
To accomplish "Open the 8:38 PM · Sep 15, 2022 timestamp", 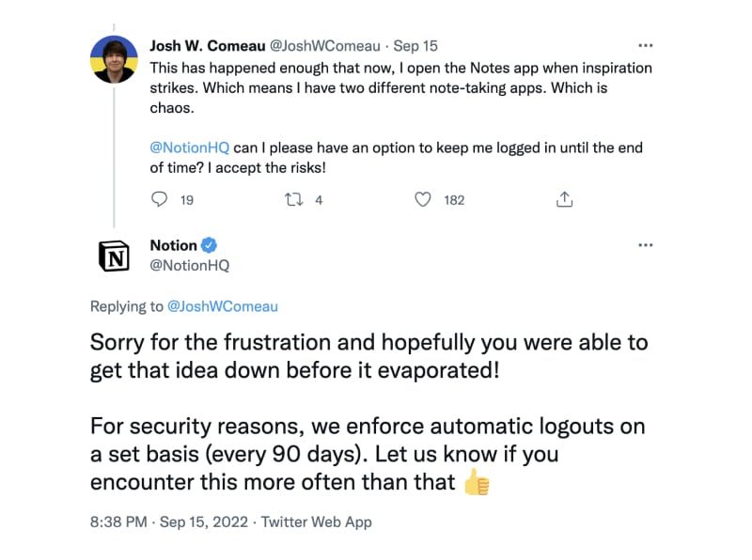I will click(169, 521).
